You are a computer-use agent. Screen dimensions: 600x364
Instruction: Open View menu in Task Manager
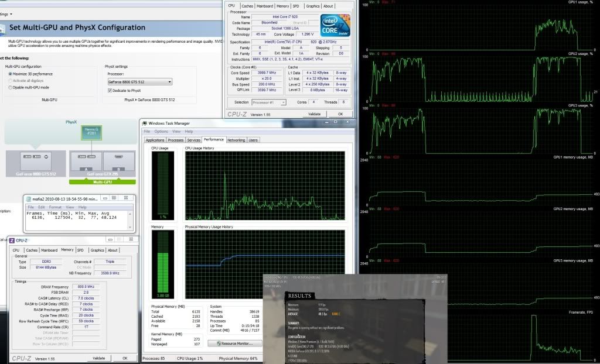pyautogui.click(x=176, y=132)
